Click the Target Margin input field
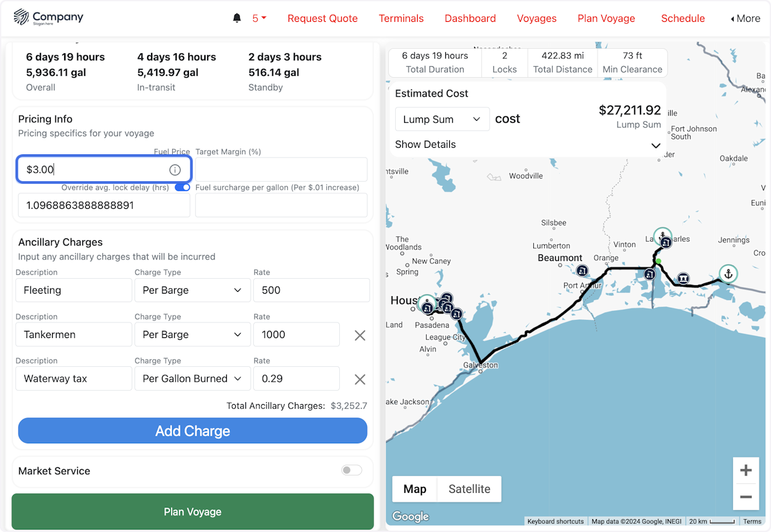Image resolution: width=771 pixels, height=532 pixels. [x=281, y=170]
